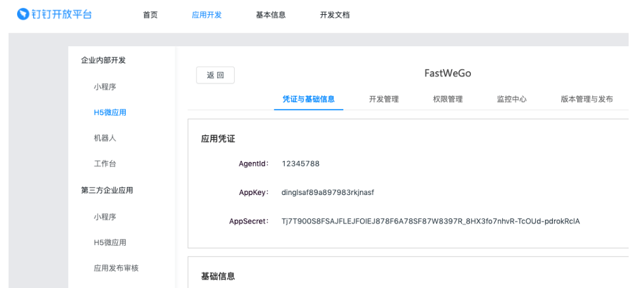Click the 返回 button

(x=215, y=75)
